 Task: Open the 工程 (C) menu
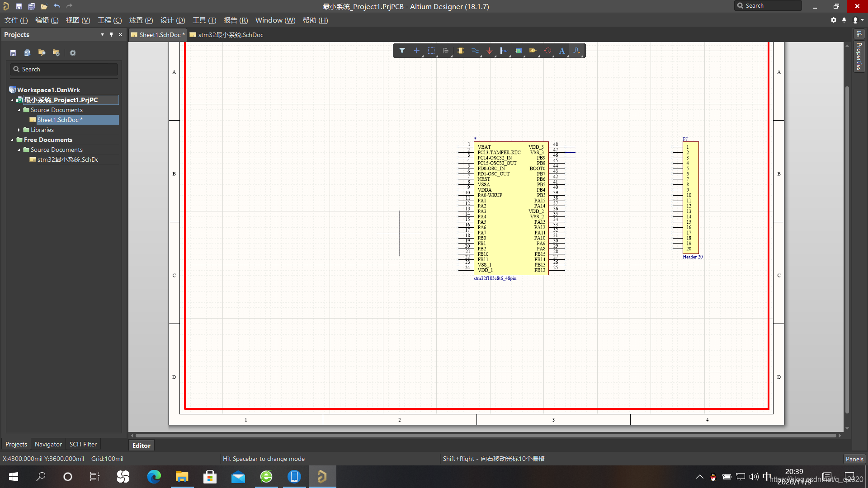(110, 20)
